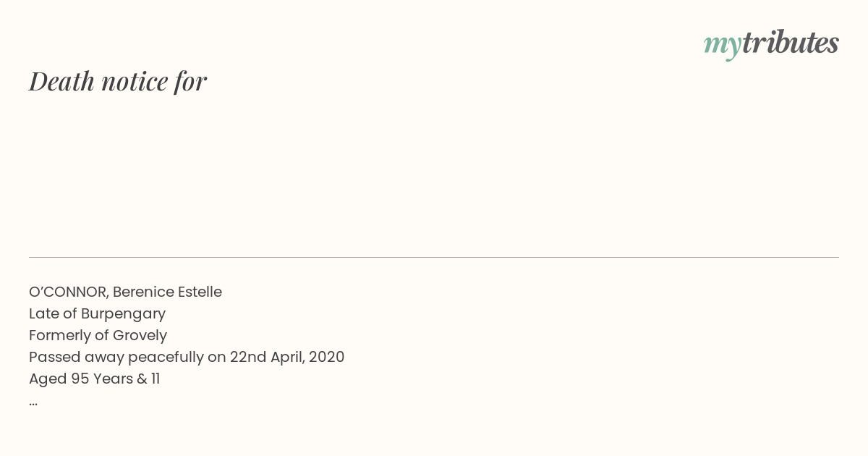Expand the truncated notice via the ellipsis
The height and width of the screenshot is (456, 868).
33,404
